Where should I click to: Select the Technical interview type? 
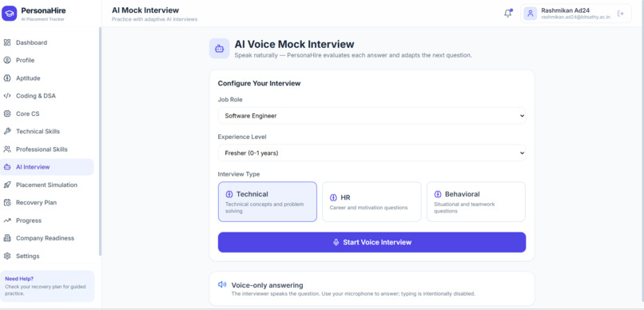click(268, 201)
